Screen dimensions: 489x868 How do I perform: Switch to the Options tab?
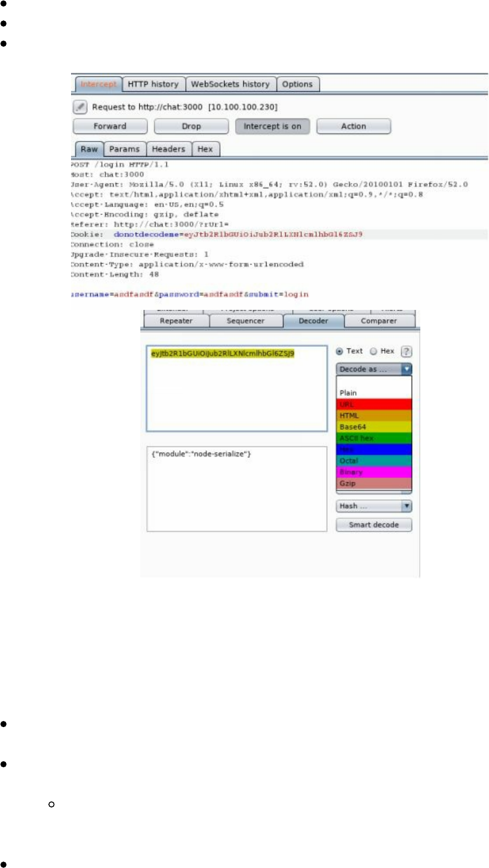click(x=297, y=84)
